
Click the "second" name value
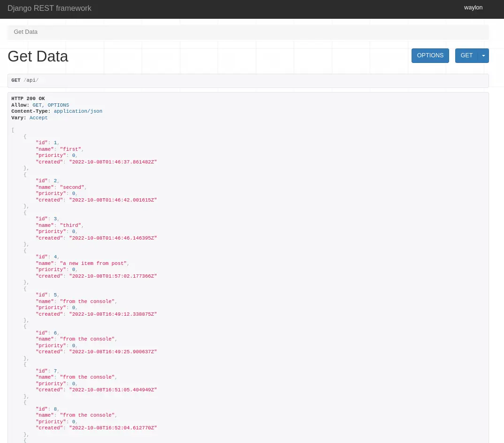[x=72, y=187]
